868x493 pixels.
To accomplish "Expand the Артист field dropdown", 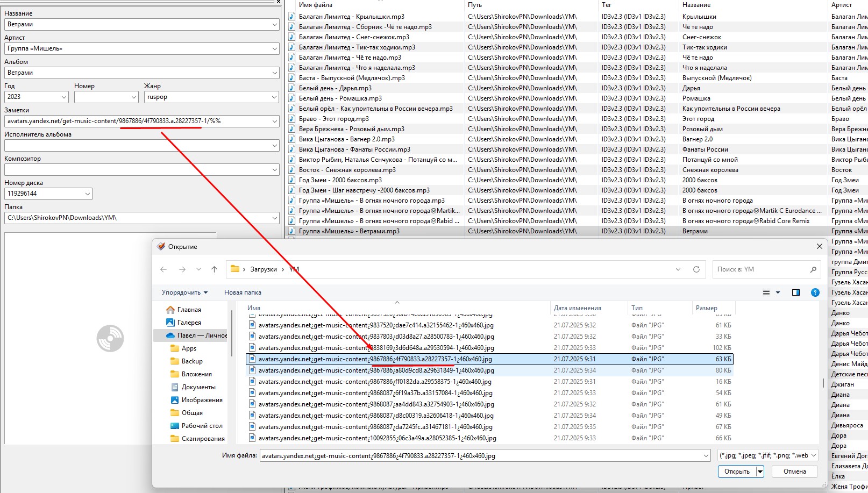I will pyautogui.click(x=274, y=49).
